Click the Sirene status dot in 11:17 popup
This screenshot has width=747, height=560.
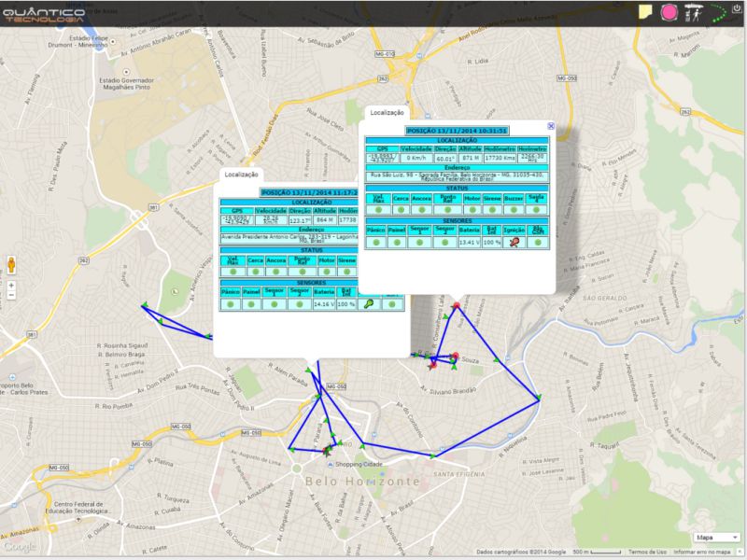346,272
